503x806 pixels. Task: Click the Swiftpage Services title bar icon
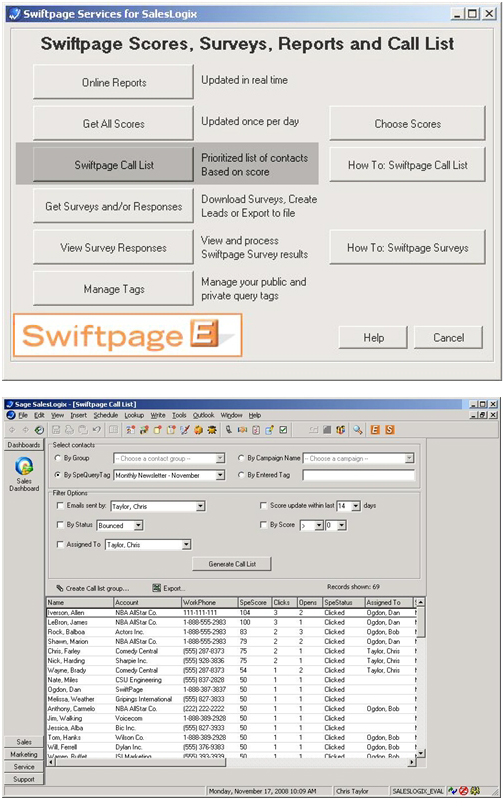(14, 14)
